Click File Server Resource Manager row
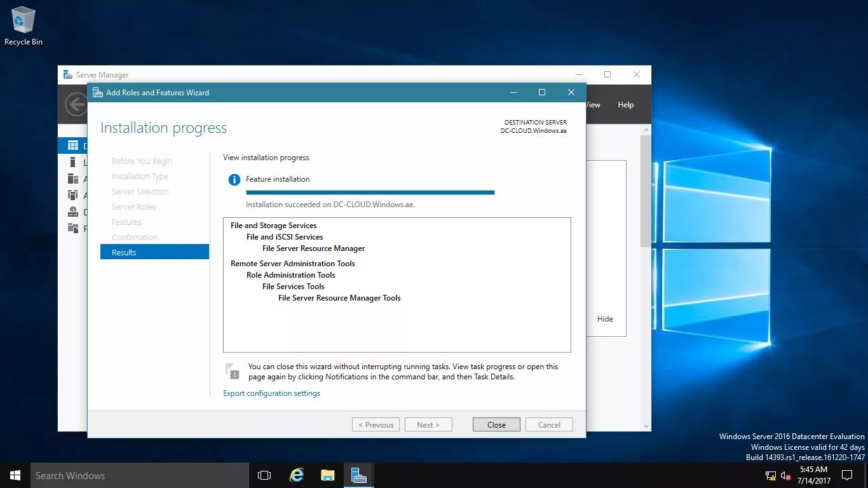Viewport: 868px width, 488px height. (x=313, y=248)
